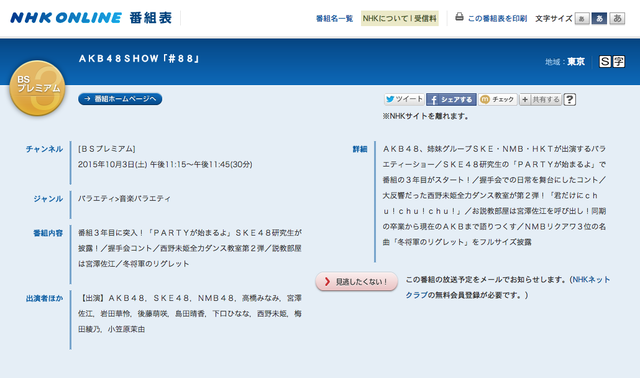Screen dimensions: 640x378
Task: Click この番組表を印刷 link
Action: (x=497, y=18)
